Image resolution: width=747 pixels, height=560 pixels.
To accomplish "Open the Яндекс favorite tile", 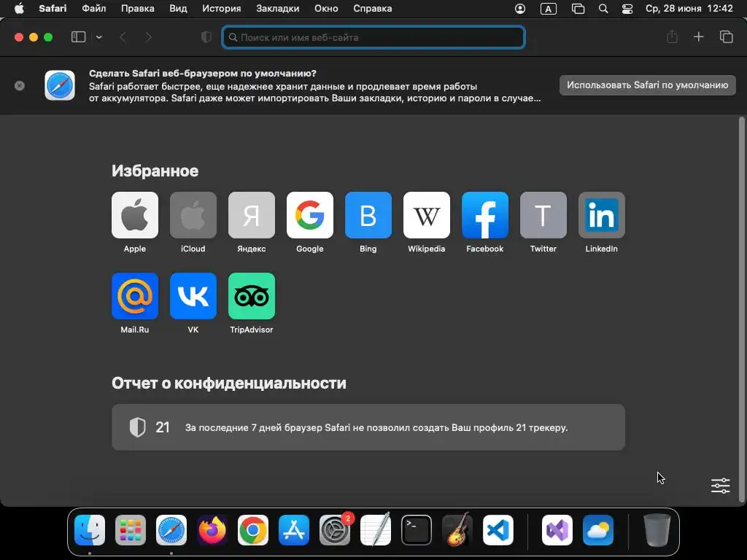I will point(252,215).
